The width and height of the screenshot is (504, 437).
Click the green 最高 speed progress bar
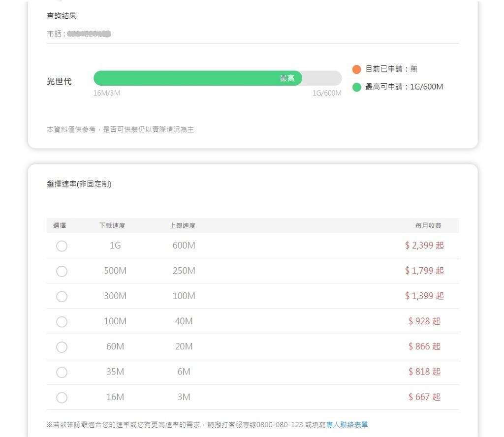(198, 78)
